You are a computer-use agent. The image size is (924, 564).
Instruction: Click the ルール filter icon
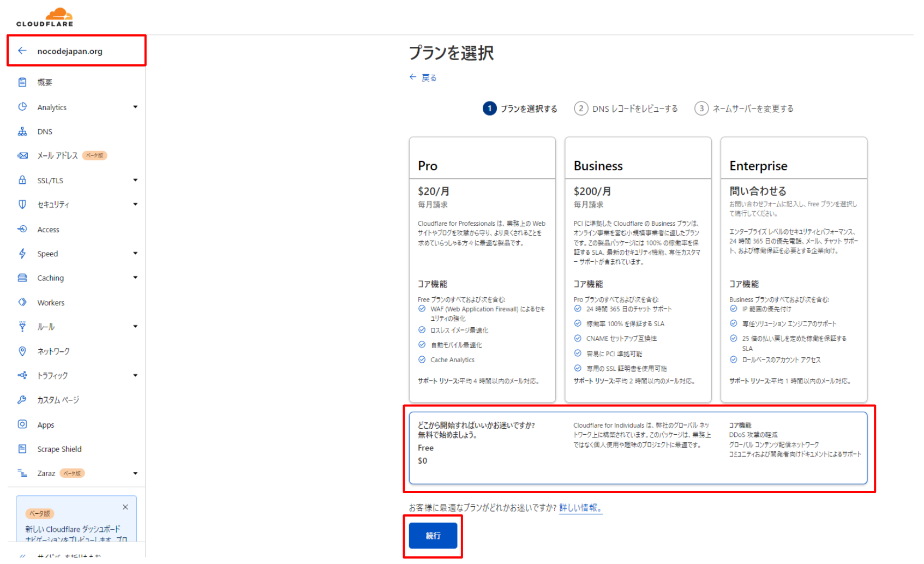point(22,326)
